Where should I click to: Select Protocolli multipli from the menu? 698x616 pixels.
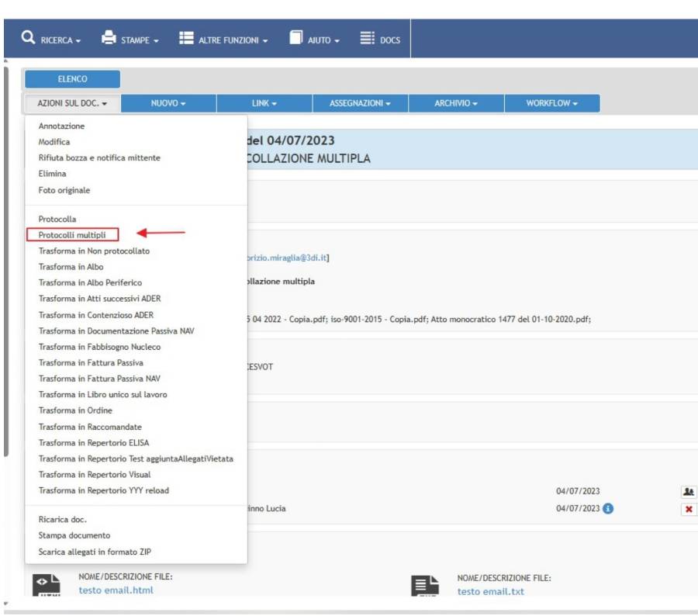[71, 235]
